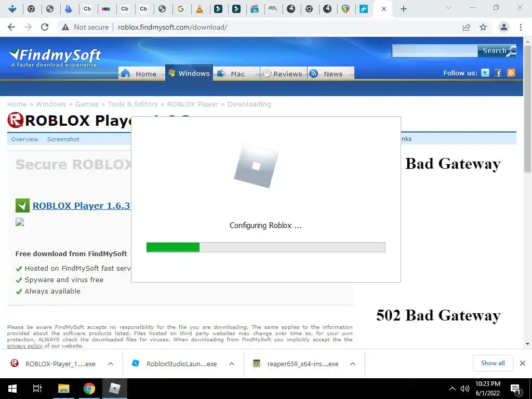
Task: Open the Windows navigation tab
Action: 189,73
